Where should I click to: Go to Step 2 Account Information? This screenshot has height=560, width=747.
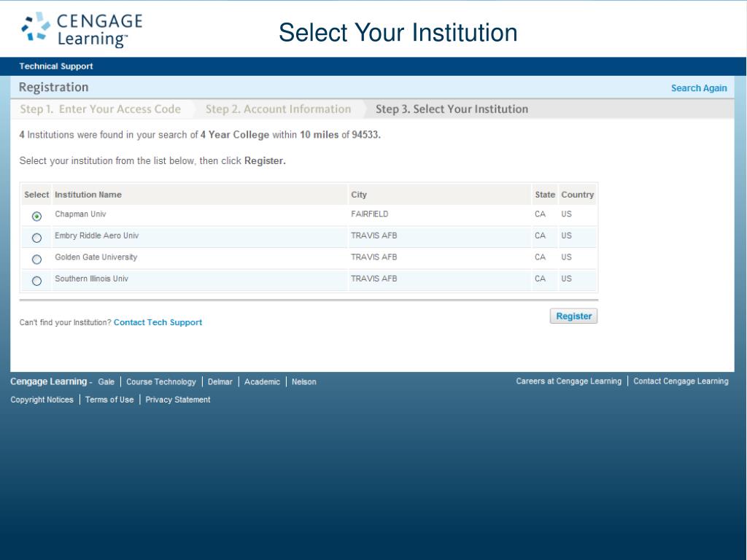click(x=278, y=109)
